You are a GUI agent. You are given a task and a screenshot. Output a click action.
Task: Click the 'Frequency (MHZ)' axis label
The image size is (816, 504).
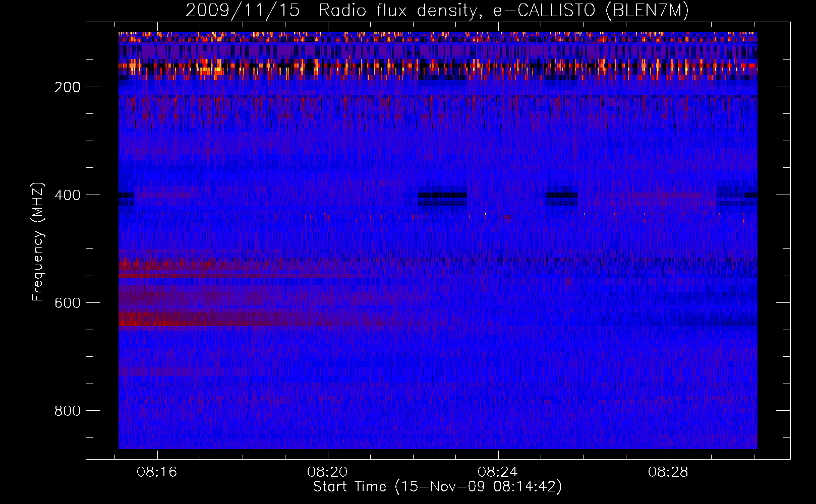point(38,242)
